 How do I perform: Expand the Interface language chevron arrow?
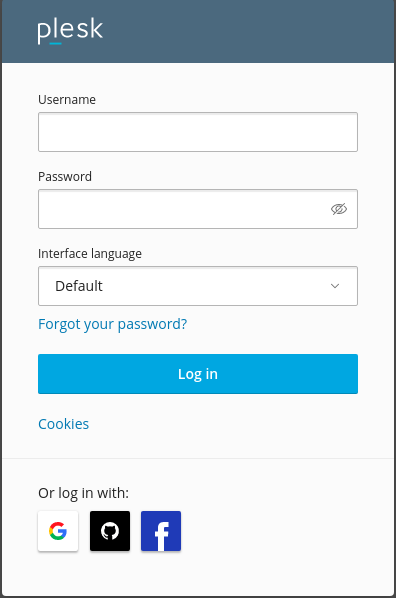(335, 286)
